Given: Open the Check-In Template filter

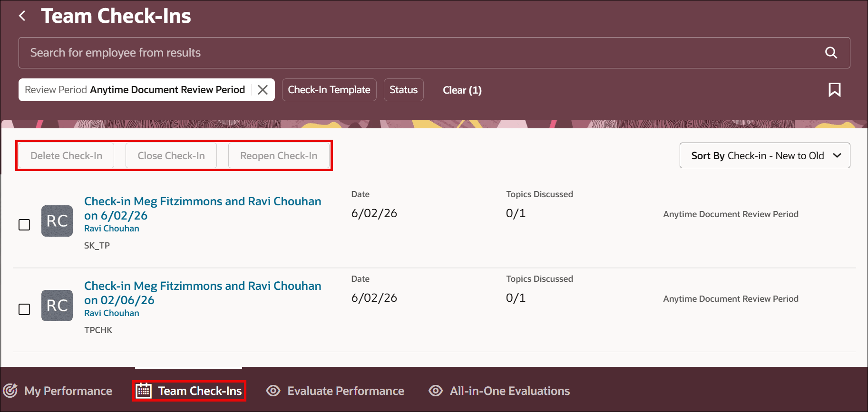Looking at the screenshot, I should pyautogui.click(x=329, y=90).
